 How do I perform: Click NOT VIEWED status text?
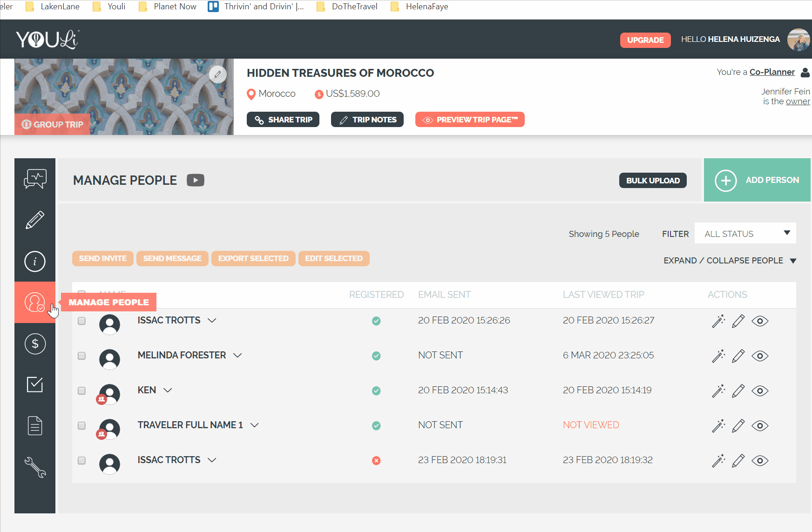click(x=591, y=425)
